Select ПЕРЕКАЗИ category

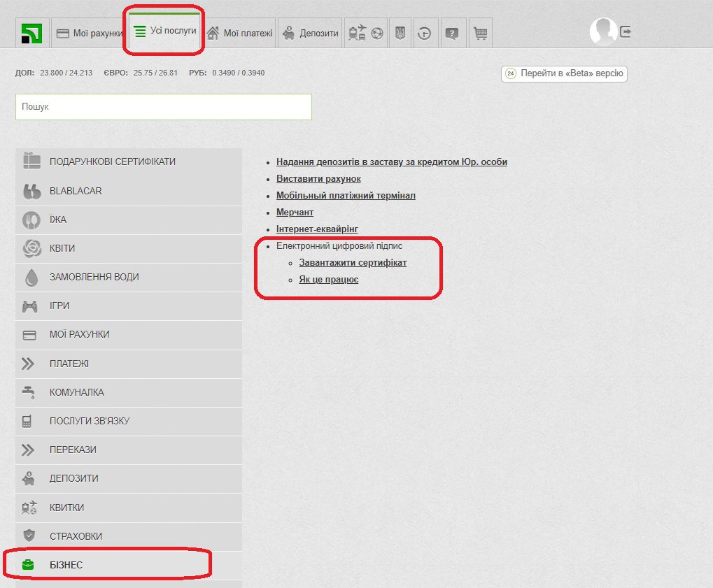coord(129,450)
